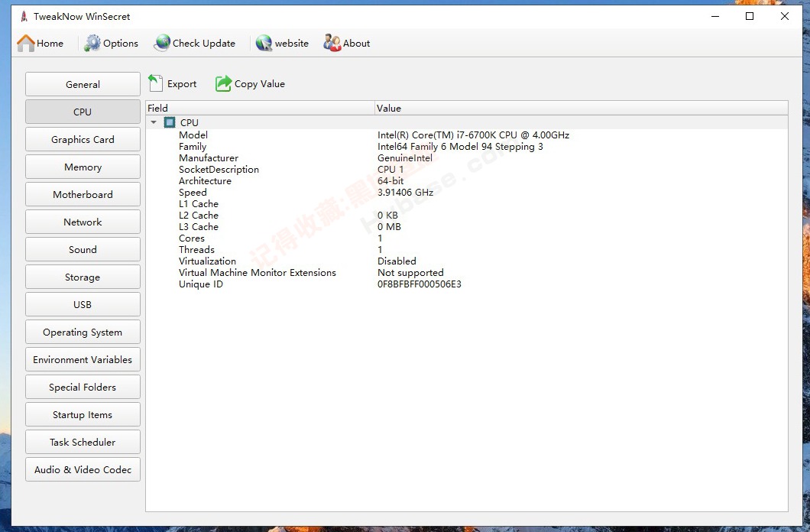Viewport: 810px width, 532px height.
Task: Click the Not supported value
Action: pyautogui.click(x=410, y=273)
